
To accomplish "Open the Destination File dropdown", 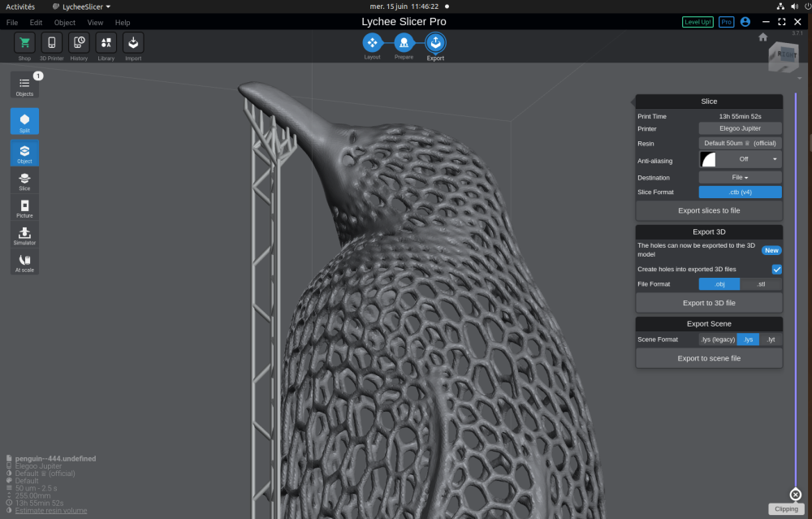I will (740, 177).
